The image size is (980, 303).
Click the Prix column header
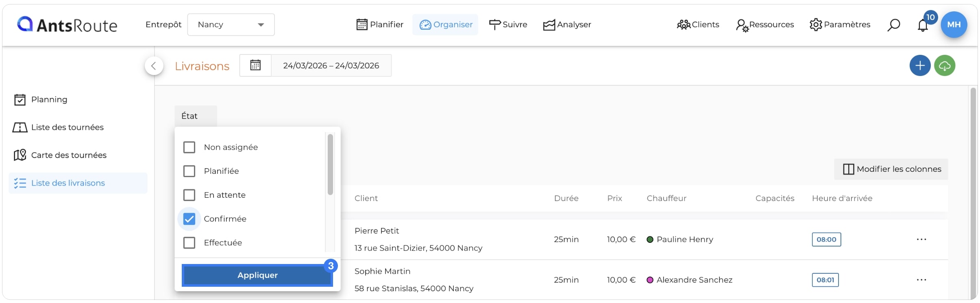tap(614, 198)
